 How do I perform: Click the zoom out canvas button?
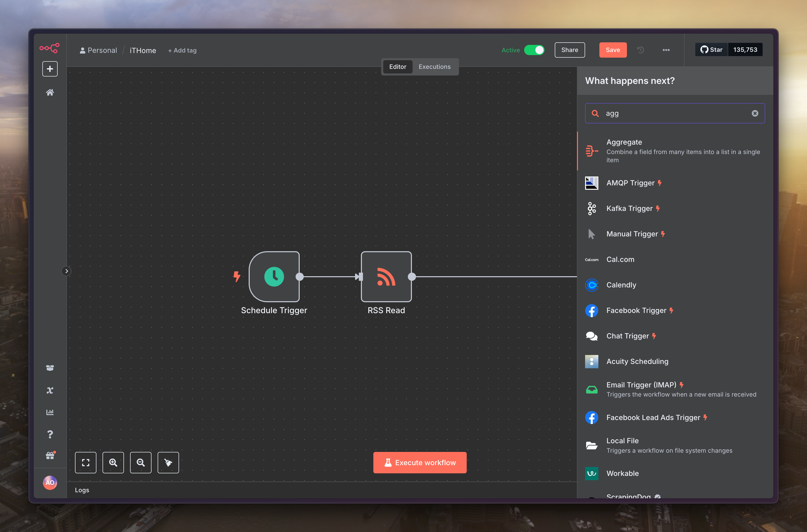coord(141,462)
